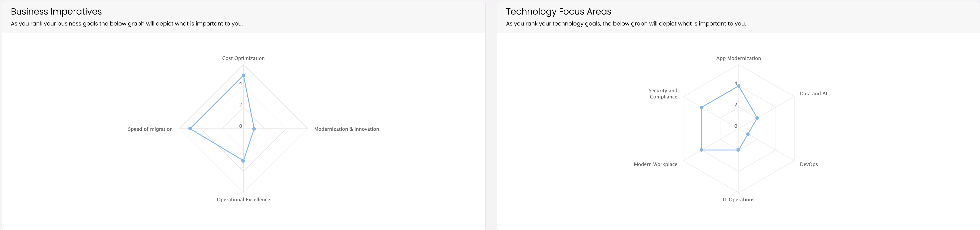The image size is (980, 230).
Task: Select the IT Operations axis label
Action: (x=738, y=200)
